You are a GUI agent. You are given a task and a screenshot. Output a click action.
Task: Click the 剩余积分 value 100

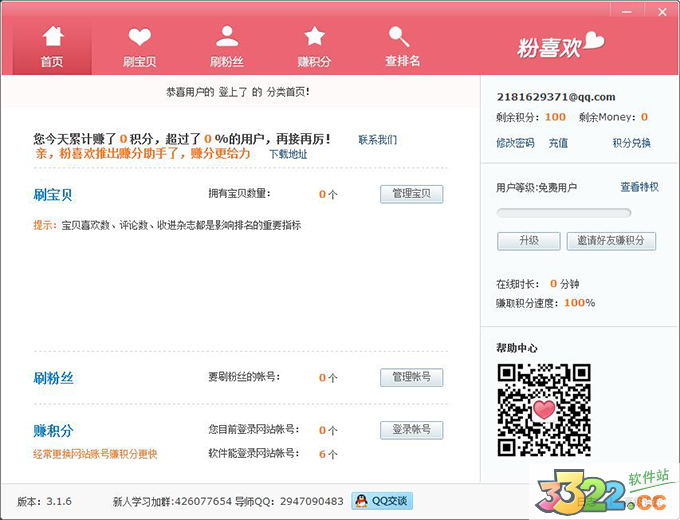tap(555, 117)
